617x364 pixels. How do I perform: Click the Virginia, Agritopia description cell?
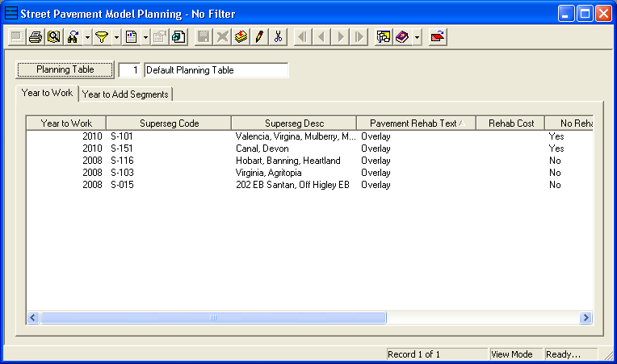tap(268, 173)
